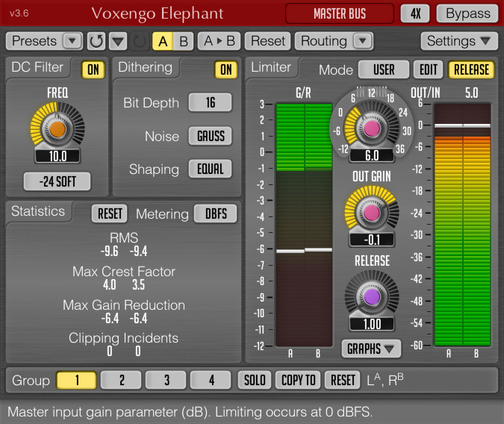504x424 pixels.
Task: Click the OUT/IN value 5.0
Action: click(x=471, y=93)
